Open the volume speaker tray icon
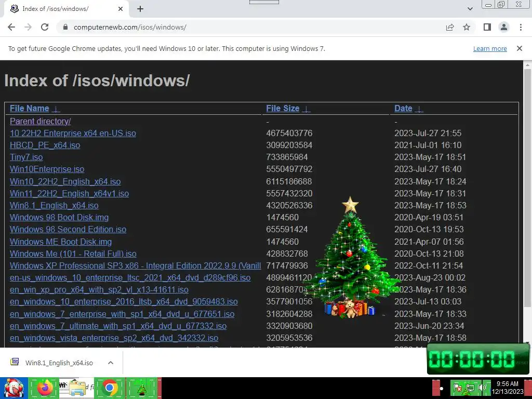This screenshot has width=532, height=399. [x=482, y=388]
